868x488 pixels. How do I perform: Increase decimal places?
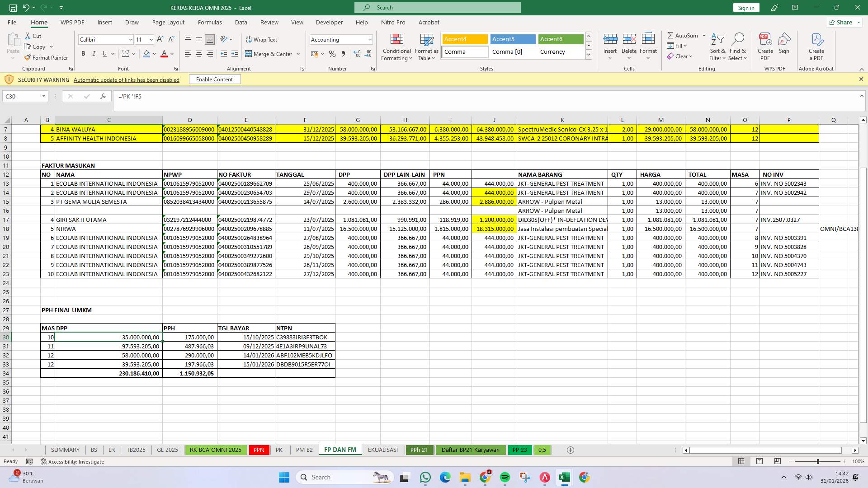[357, 54]
